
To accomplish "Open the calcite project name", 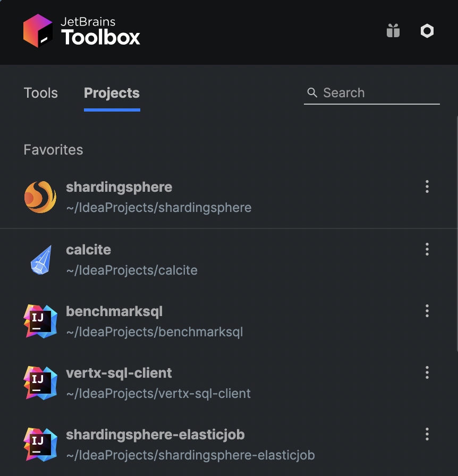I will [x=88, y=250].
